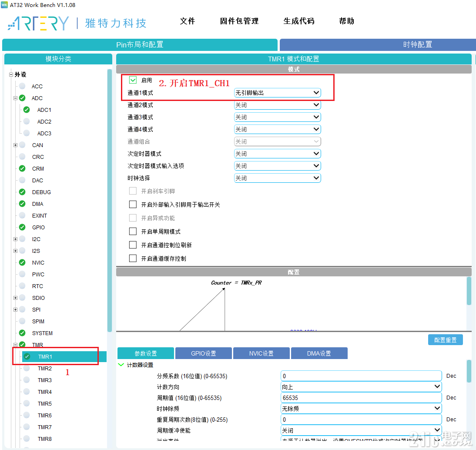476x450 pixels.
Task: Enable 开启外部输入引脚用于输出开关 checkbox
Action: [133, 205]
